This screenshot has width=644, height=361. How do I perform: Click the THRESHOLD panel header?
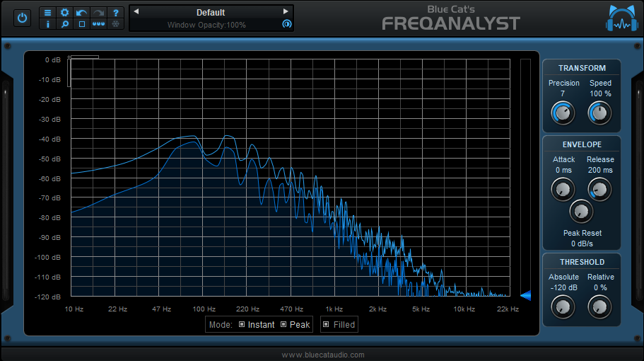click(582, 263)
